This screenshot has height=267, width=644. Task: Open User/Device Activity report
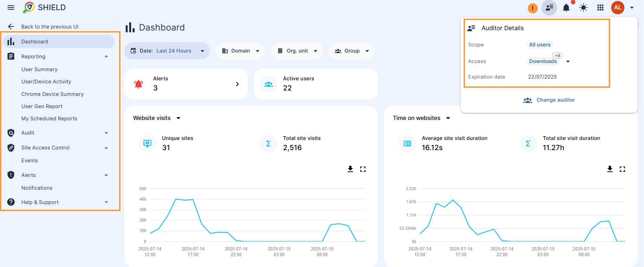tap(46, 82)
